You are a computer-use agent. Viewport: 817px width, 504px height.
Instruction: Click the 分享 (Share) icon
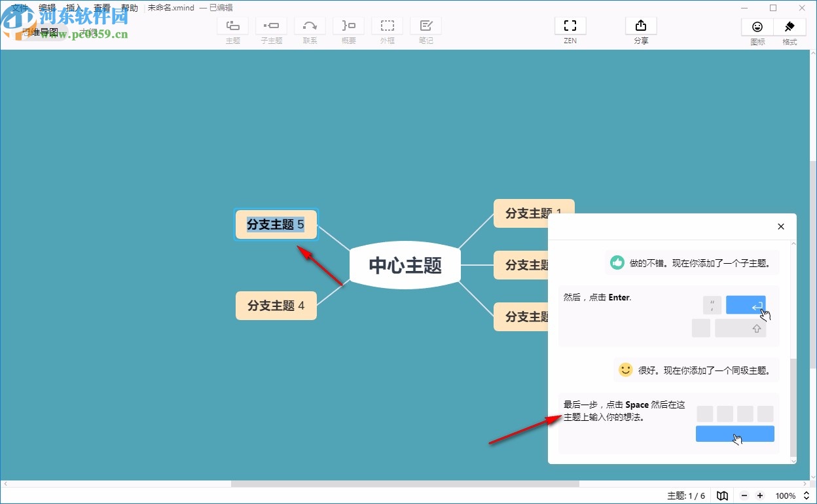click(x=640, y=26)
